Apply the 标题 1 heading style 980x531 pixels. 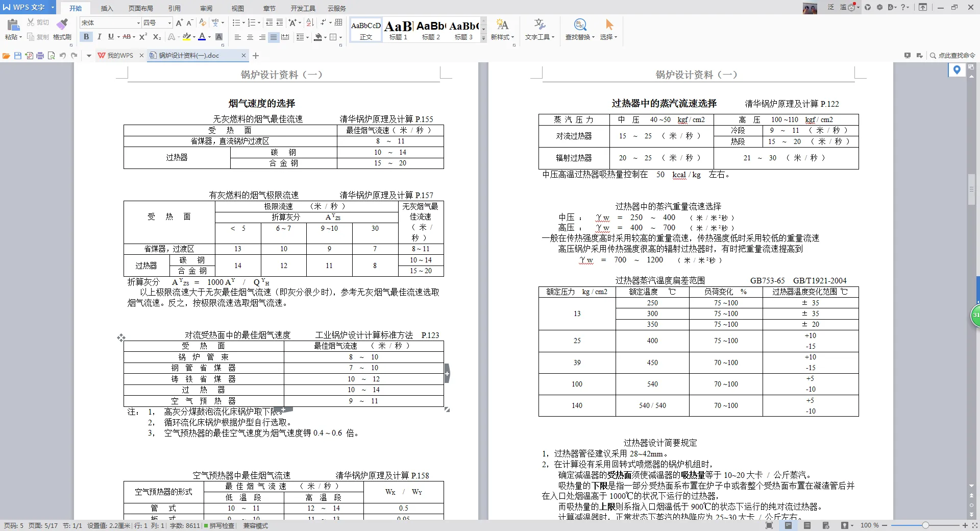pos(398,30)
